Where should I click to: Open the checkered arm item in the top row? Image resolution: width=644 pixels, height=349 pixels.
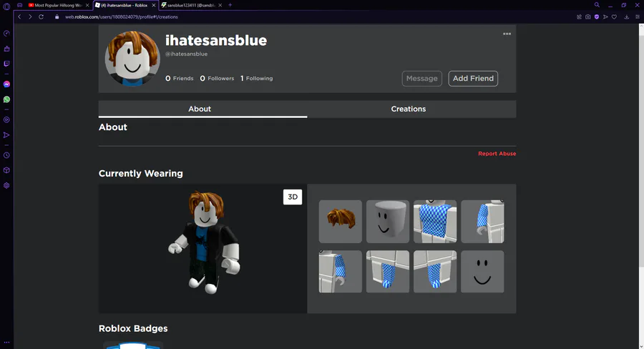(x=482, y=221)
